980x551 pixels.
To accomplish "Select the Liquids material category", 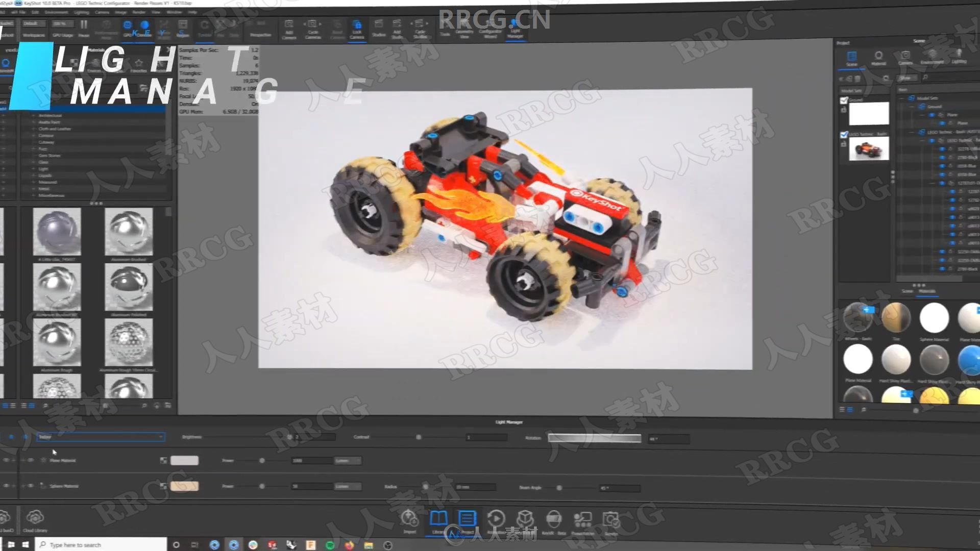I will point(45,176).
